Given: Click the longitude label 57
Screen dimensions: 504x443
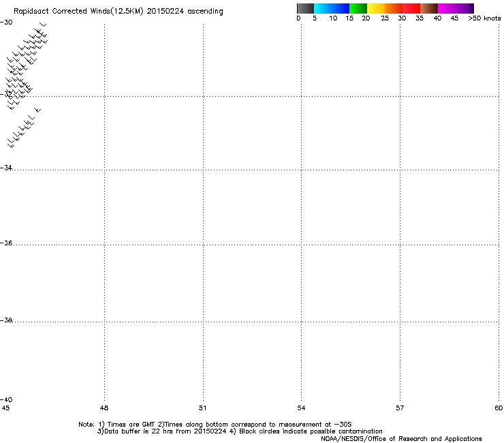Looking at the screenshot, I should (x=400, y=408).
